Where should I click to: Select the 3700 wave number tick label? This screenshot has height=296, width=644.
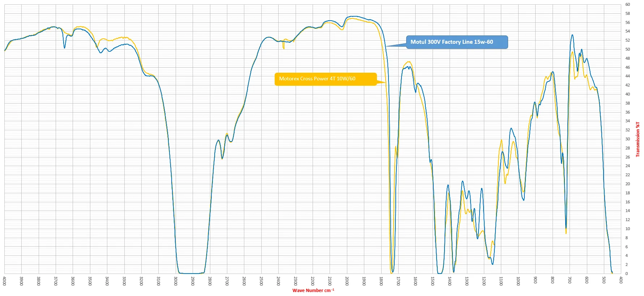point(56,281)
